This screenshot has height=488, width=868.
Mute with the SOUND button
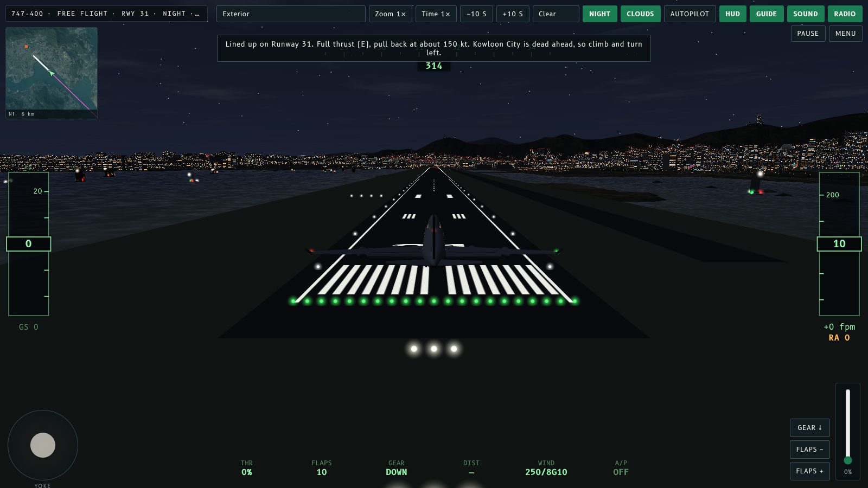coord(806,14)
